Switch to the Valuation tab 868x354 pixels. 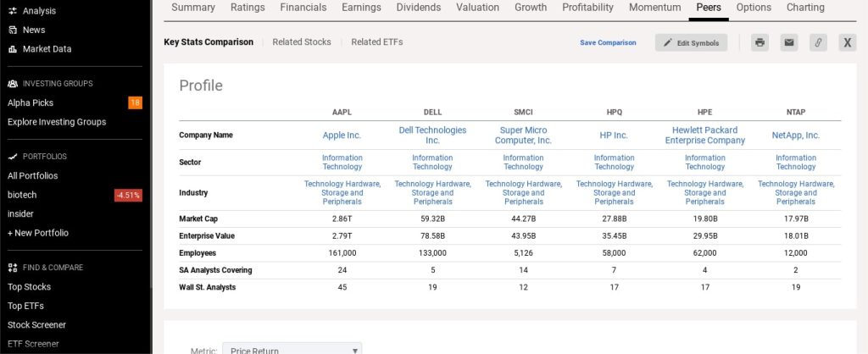477,8
